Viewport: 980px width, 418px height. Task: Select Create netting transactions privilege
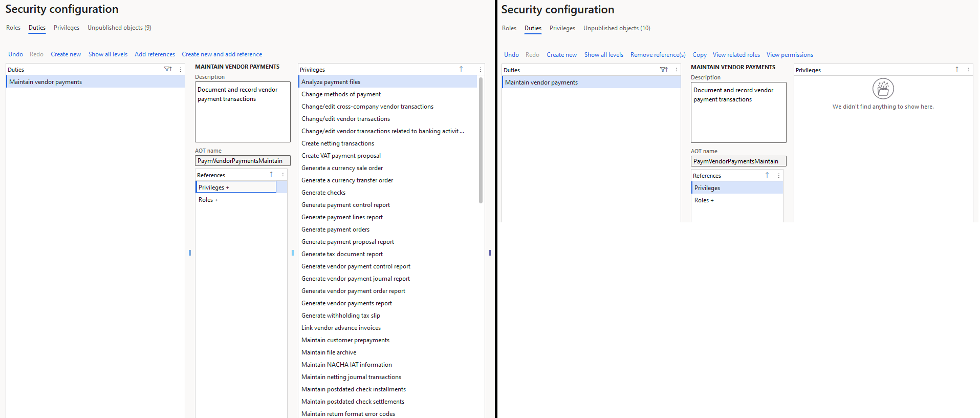point(387,143)
